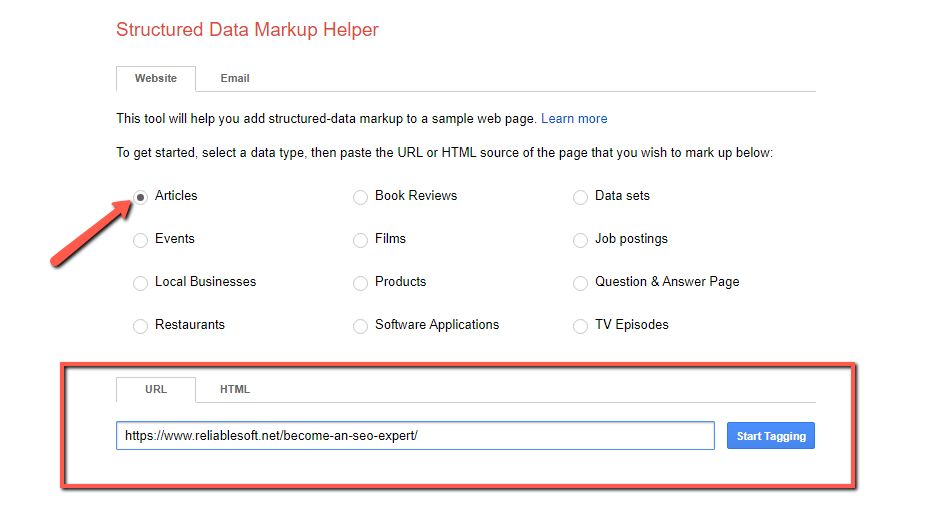Select the Book Reviews radio button
932x513 pixels.
(360, 197)
